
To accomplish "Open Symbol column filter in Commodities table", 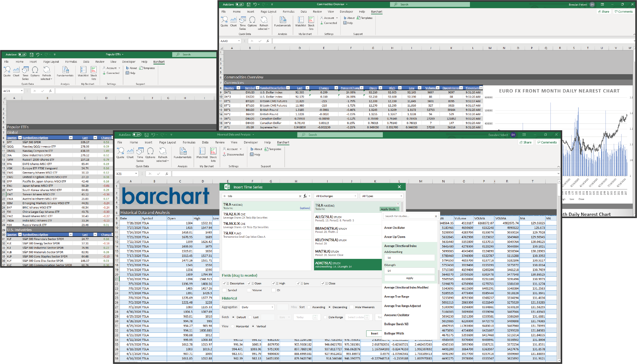I will point(257,88).
